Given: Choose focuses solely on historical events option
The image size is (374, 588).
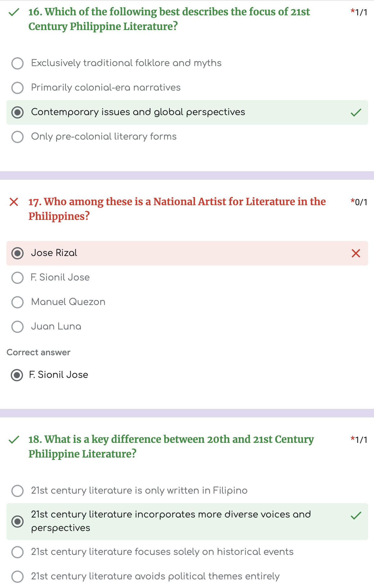Looking at the screenshot, I should pos(17,552).
